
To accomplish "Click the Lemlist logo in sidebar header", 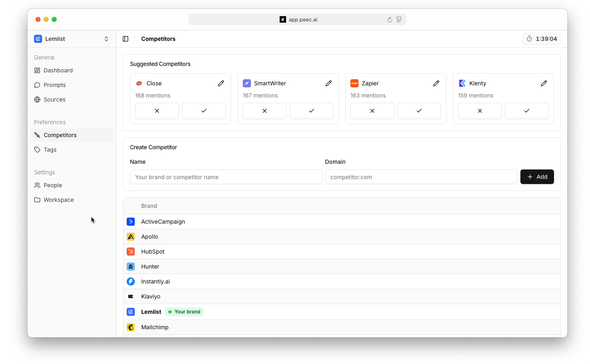I will (x=38, y=39).
